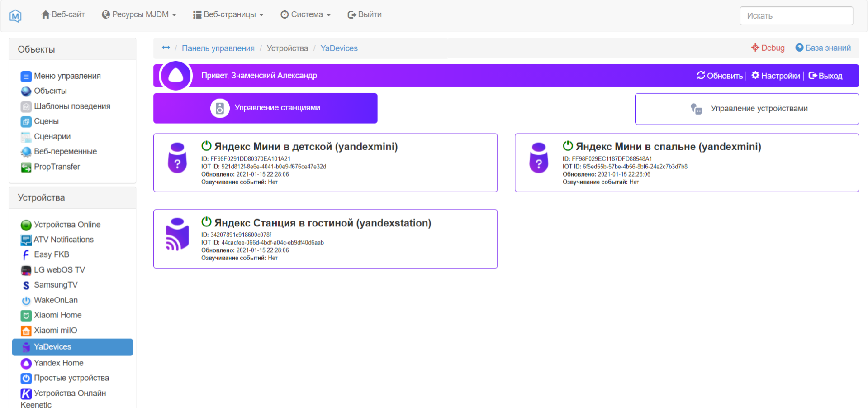The height and width of the screenshot is (408, 868).
Task: Open the Система dropdown
Action: tap(306, 14)
